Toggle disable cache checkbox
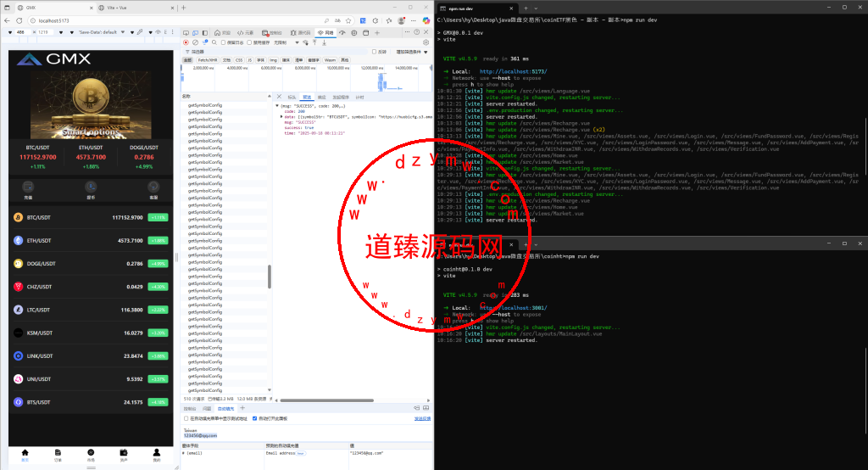Screen dimensions: 868x470 coord(249,42)
